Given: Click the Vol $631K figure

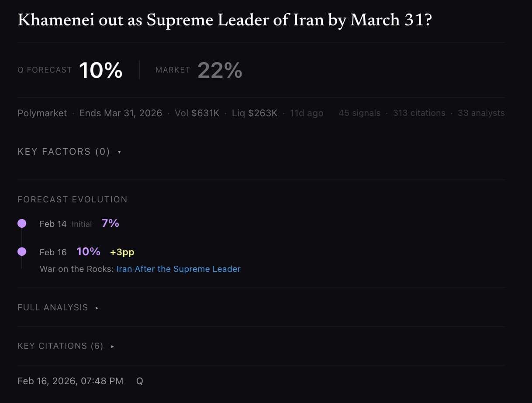Looking at the screenshot, I should (x=197, y=113).
